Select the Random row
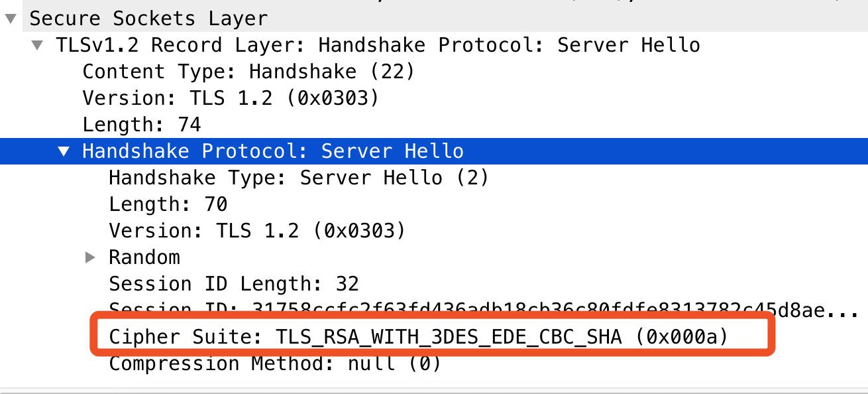868x394 pixels. [144, 257]
